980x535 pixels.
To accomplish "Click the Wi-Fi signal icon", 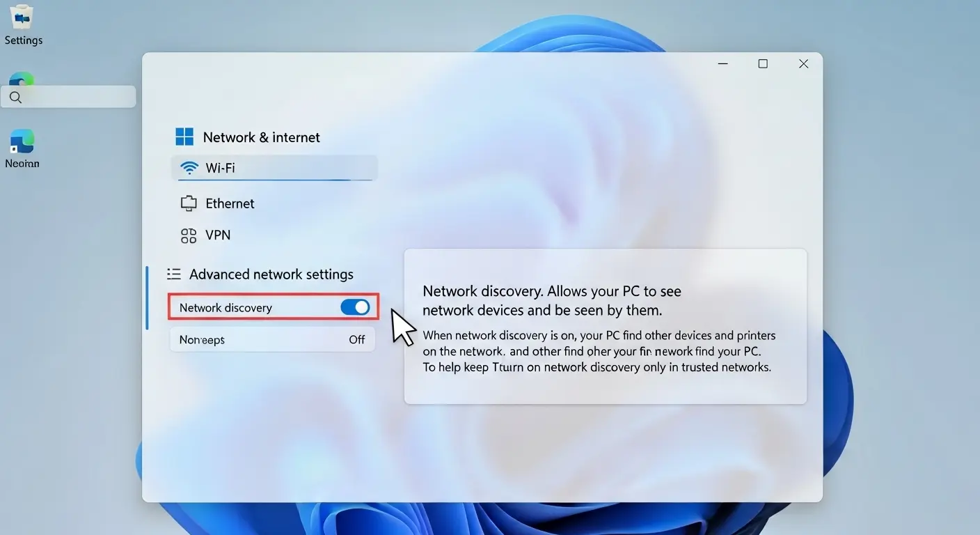I will point(189,168).
